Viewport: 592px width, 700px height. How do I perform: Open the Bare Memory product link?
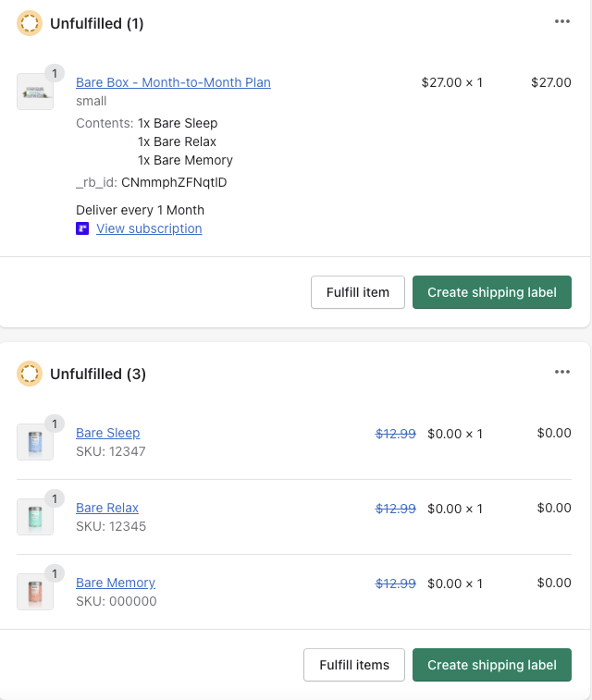(x=116, y=583)
